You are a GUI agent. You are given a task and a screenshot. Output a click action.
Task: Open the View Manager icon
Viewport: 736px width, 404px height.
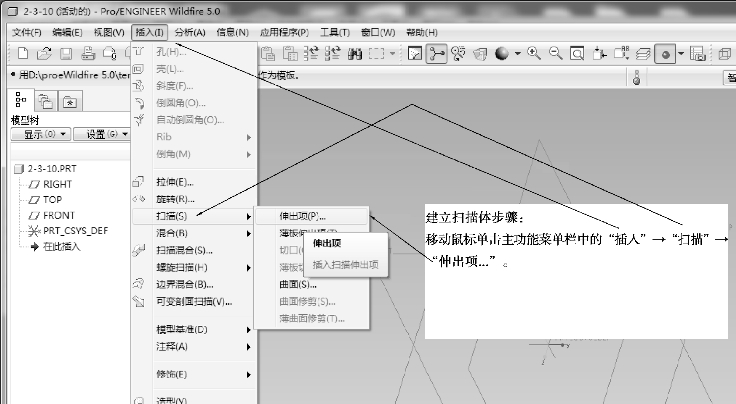(x=698, y=53)
